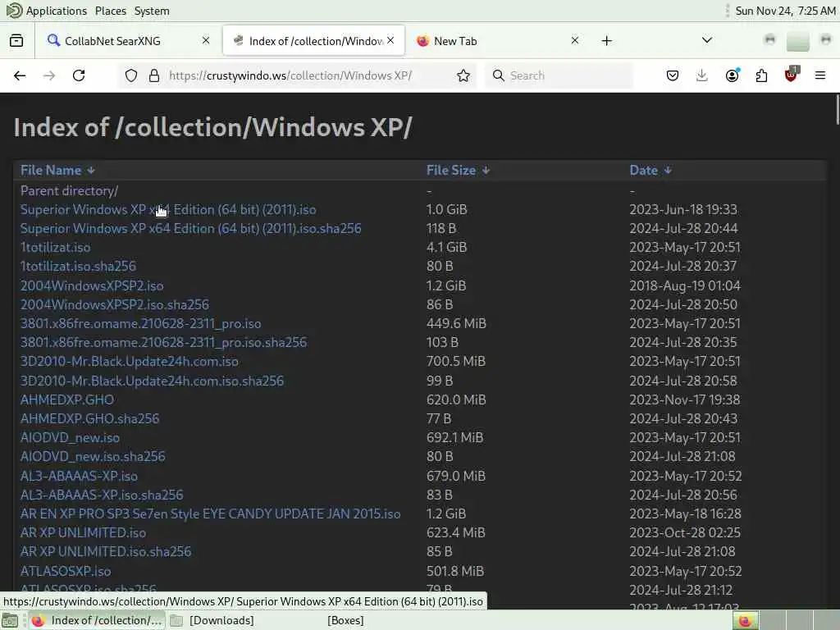Open AHMEDXP.GHO.sha256

click(89, 418)
